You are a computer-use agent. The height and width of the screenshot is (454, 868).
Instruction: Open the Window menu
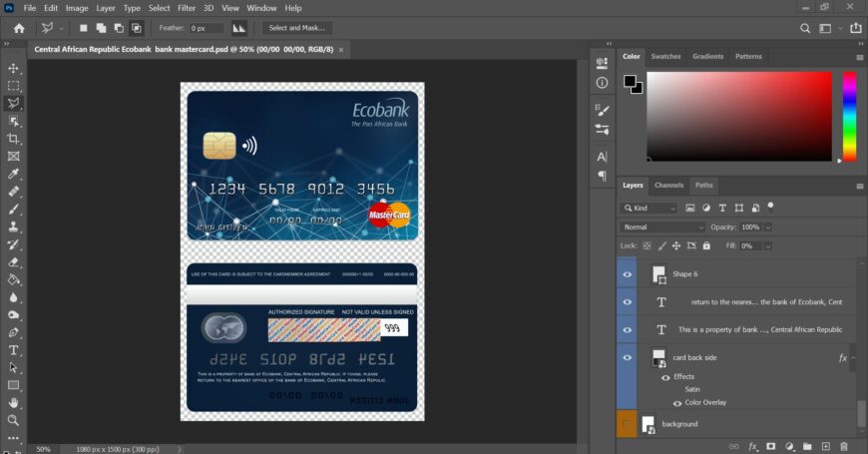[x=261, y=8]
